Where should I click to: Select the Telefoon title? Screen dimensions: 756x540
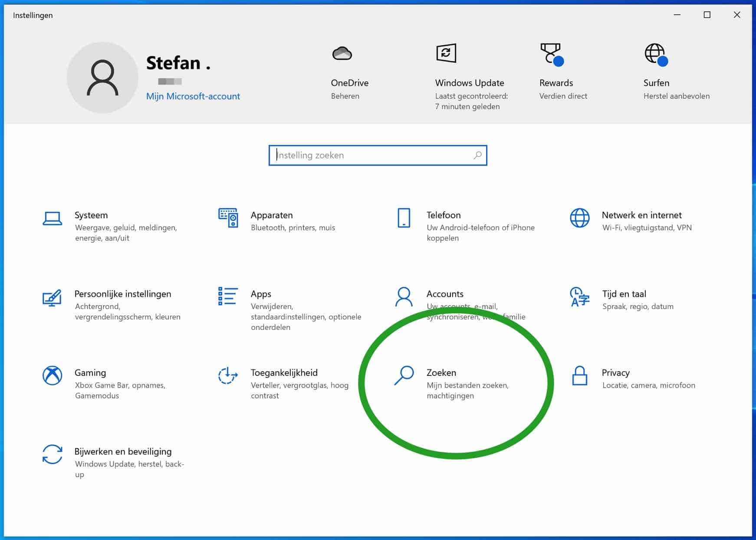coord(444,215)
